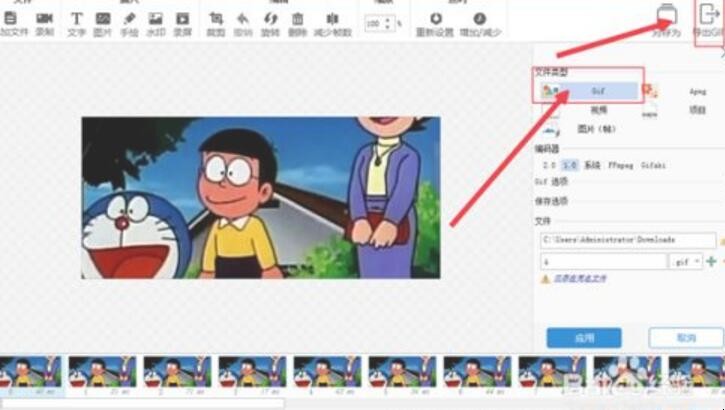Choose the 系统 system encoder
The image size is (725, 410).
592,165
